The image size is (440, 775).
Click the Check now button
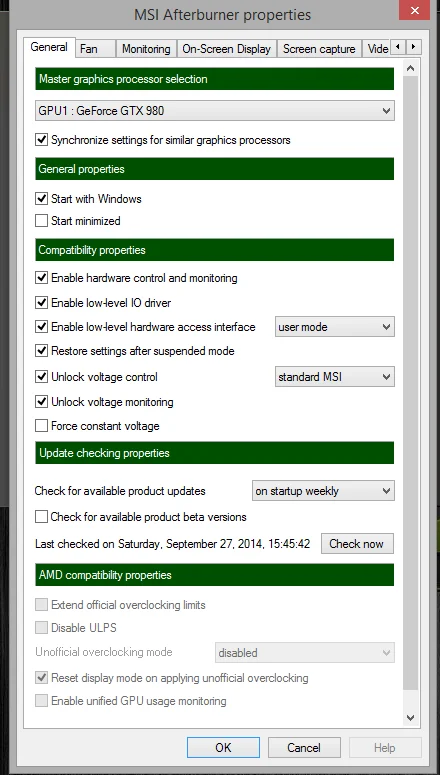click(356, 544)
